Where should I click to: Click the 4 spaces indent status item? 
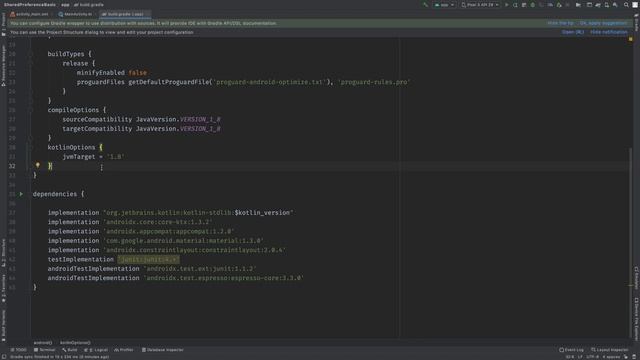(611, 357)
